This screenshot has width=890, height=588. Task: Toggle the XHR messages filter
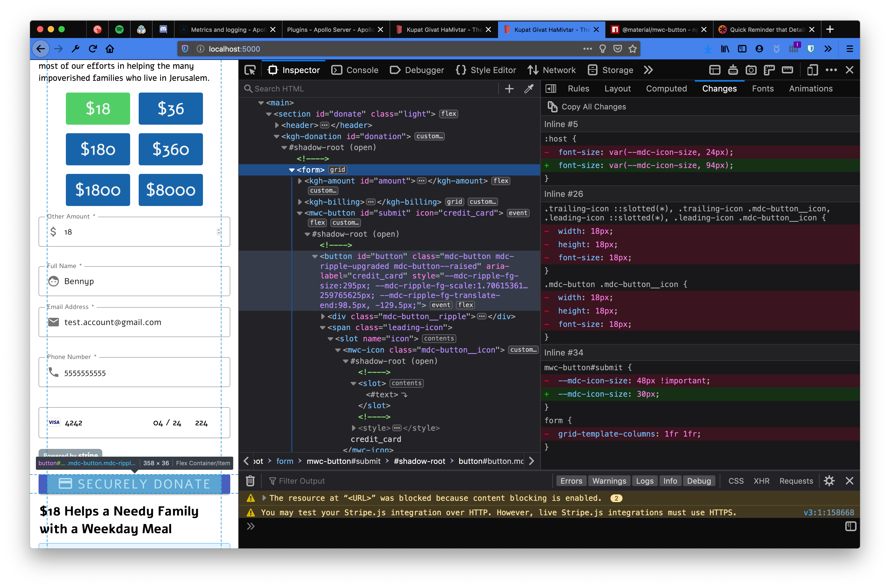(761, 481)
